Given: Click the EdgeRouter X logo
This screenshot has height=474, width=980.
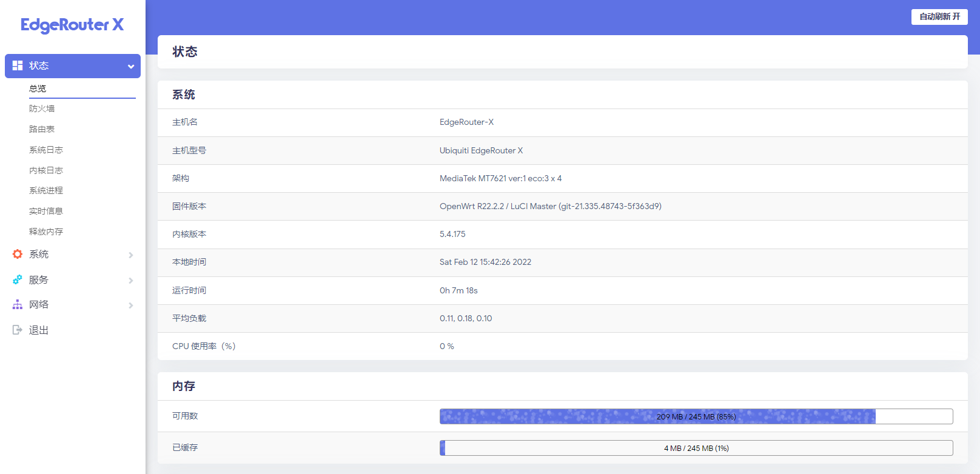Looking at the screenshot, I should [72, 25].
